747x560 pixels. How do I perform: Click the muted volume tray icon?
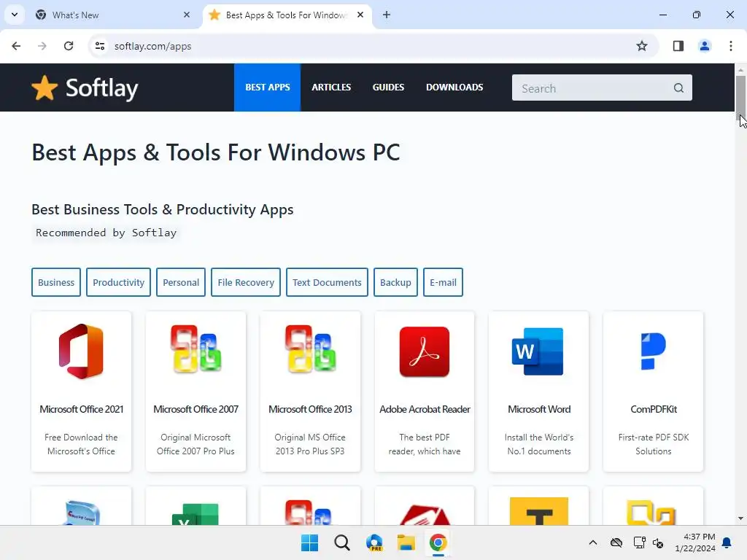pos(659,542)
